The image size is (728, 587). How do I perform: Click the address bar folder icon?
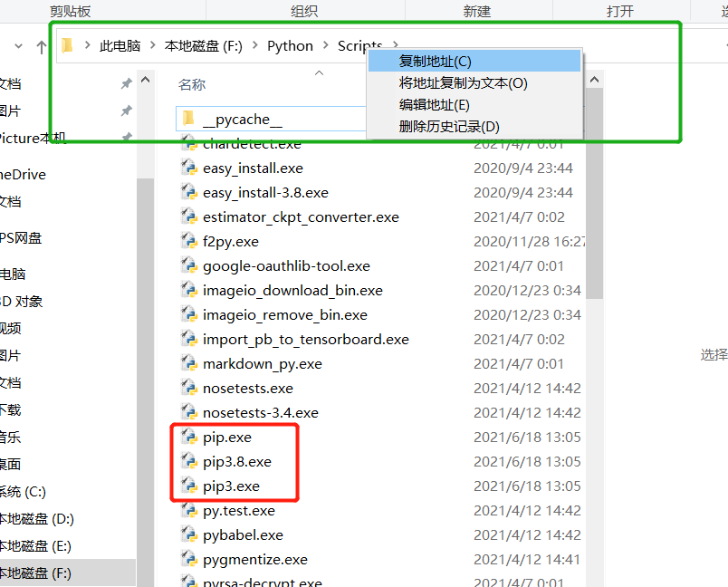pos(68,46)
